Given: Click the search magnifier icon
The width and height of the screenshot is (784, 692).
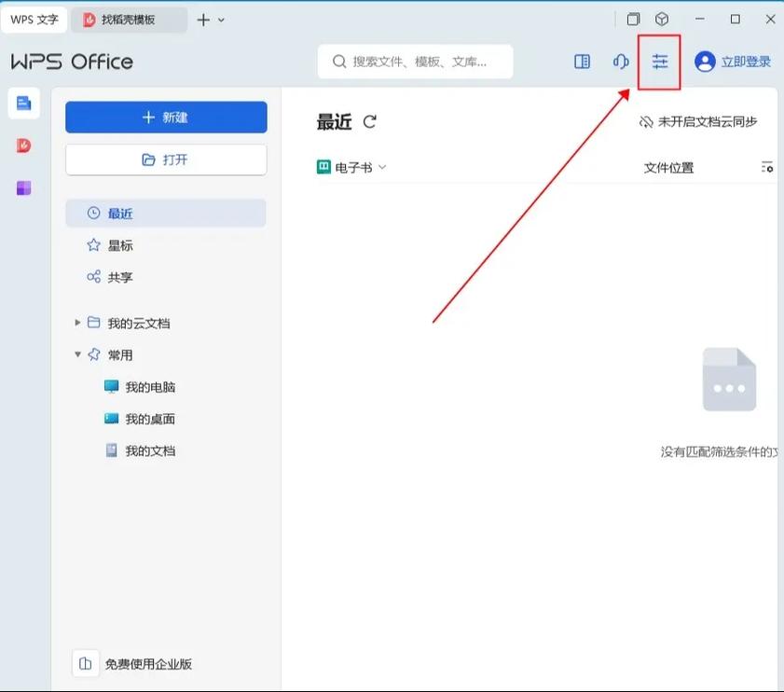Looking at the screenshot, I should 339,62.
